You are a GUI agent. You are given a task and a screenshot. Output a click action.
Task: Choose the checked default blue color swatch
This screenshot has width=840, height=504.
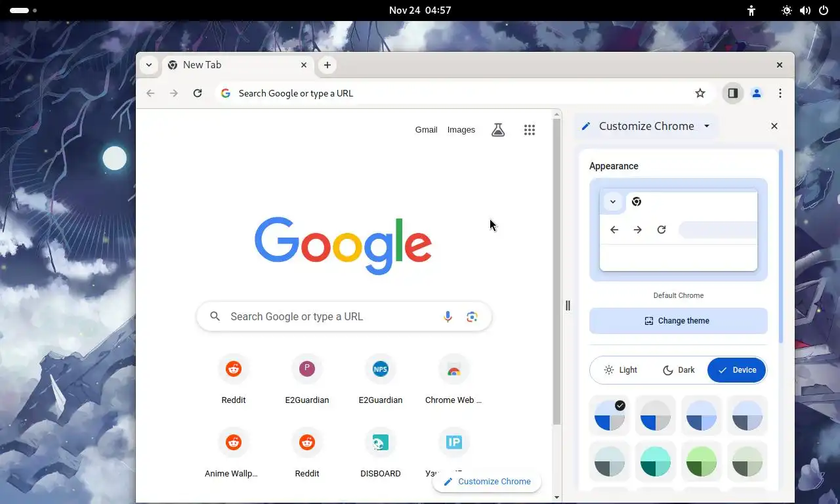(610, 415)
